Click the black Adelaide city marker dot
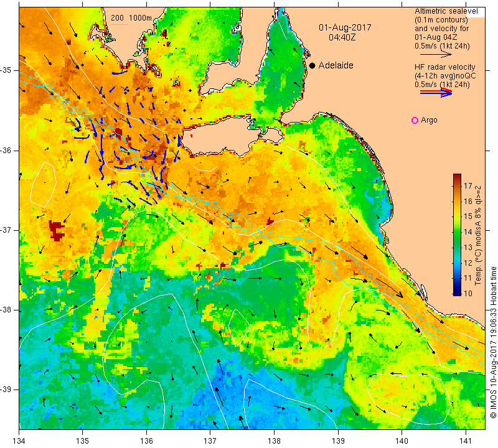Image resolution: width=498 pixels, height=448 pixels. click(x=312, y=65)
